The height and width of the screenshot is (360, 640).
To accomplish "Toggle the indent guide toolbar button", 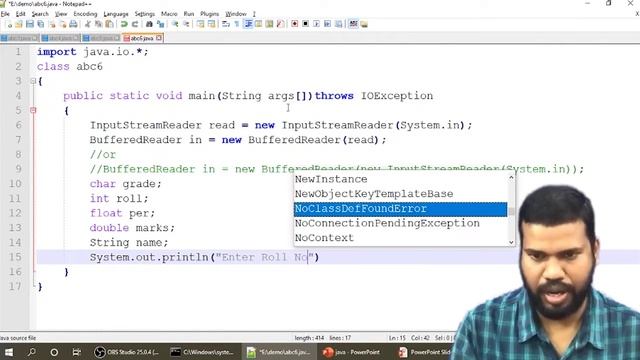I will pyautogui.click(x=248, y=24).
